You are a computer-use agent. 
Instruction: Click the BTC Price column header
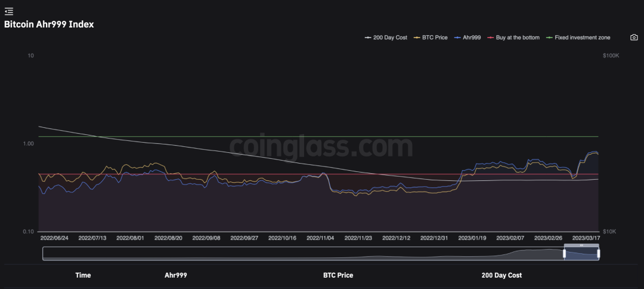[x=338, y=275]
